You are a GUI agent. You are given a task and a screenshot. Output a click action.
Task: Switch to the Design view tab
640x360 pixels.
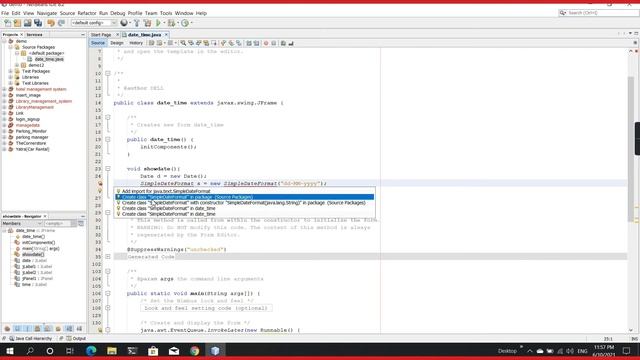pos(117,43)
